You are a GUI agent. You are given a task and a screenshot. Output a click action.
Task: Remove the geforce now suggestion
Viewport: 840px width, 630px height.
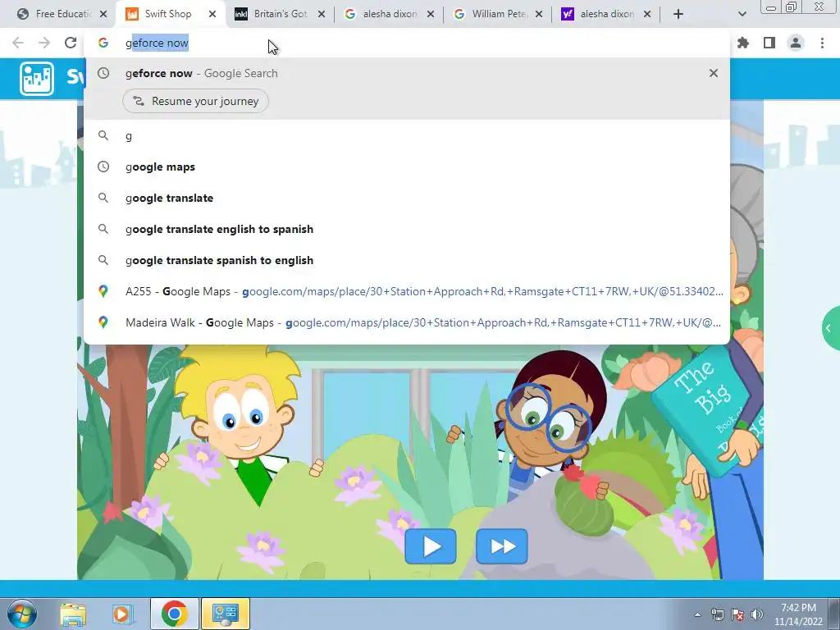pyautogui.click(x=714, y=73)
